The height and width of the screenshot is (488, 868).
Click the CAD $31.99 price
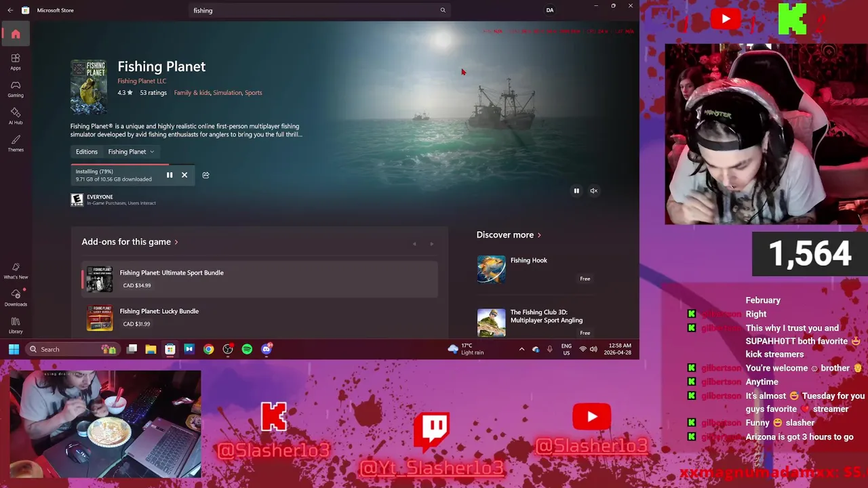pos(136,324)
